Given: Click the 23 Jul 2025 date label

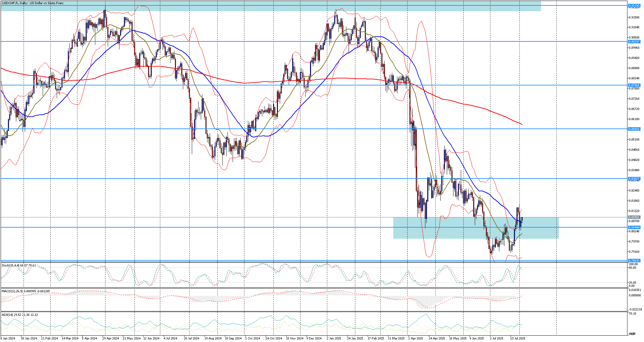Looking at the screenshot, I should 518,338.
